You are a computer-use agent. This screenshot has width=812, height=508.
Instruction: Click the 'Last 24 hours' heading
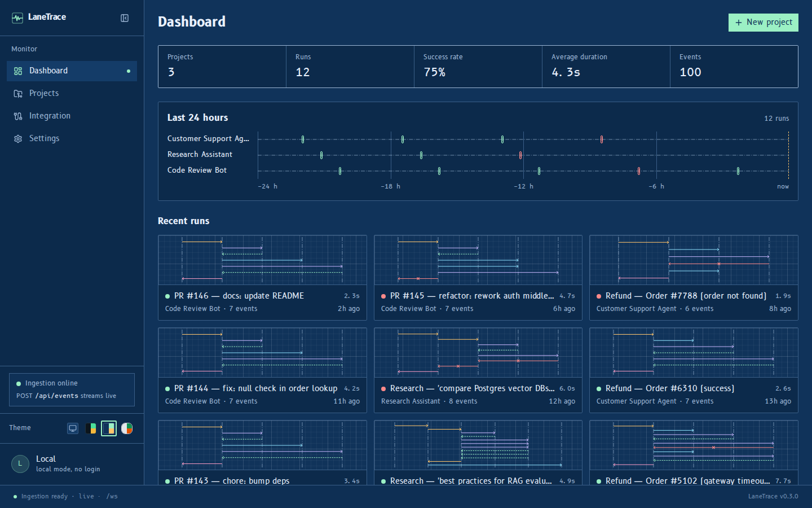197,118
